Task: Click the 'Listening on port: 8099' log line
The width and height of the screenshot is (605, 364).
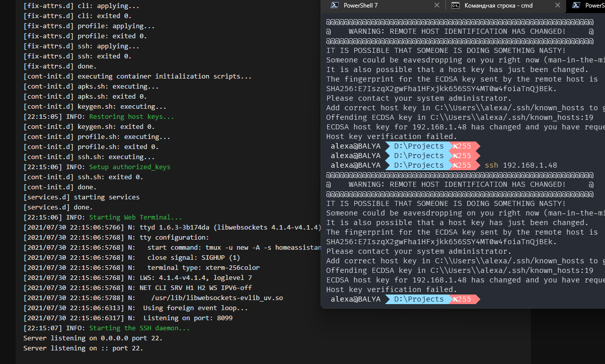Action: click(187, 318)
